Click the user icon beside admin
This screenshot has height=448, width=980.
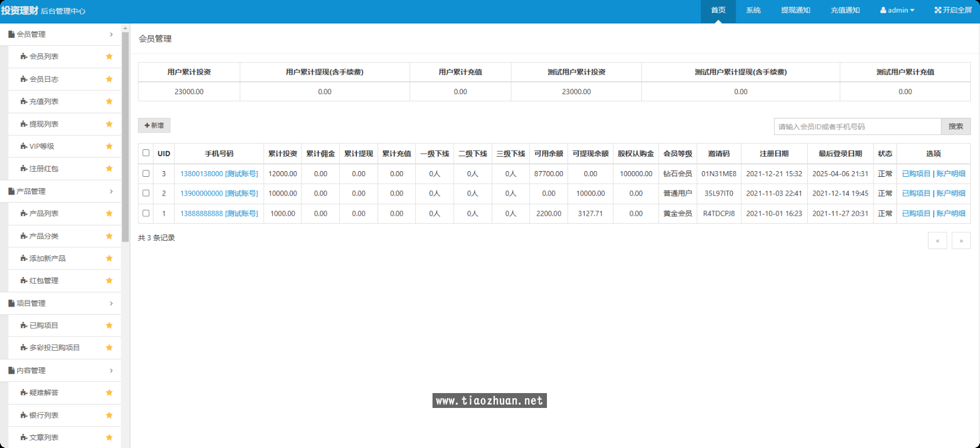pyautogui.click(x=883, y=10)
